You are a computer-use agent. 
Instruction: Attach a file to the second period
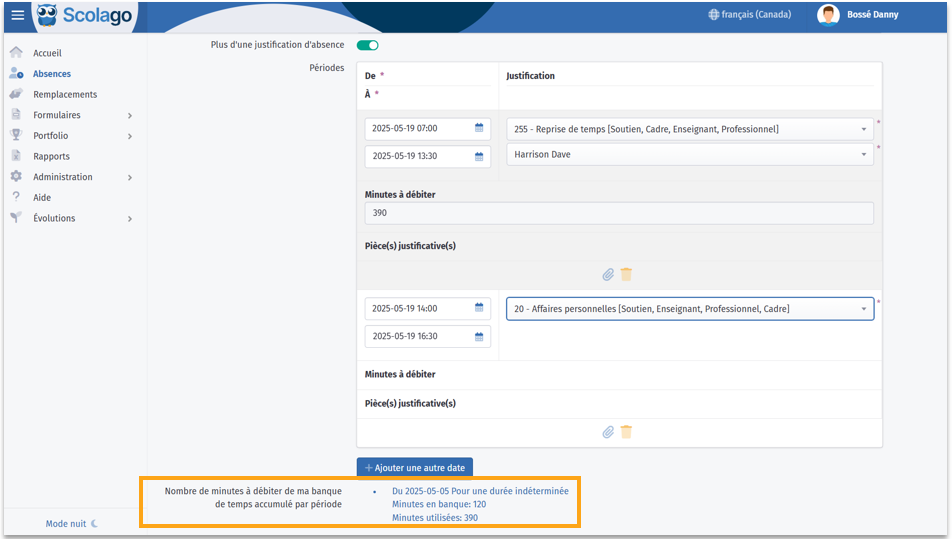608,432
